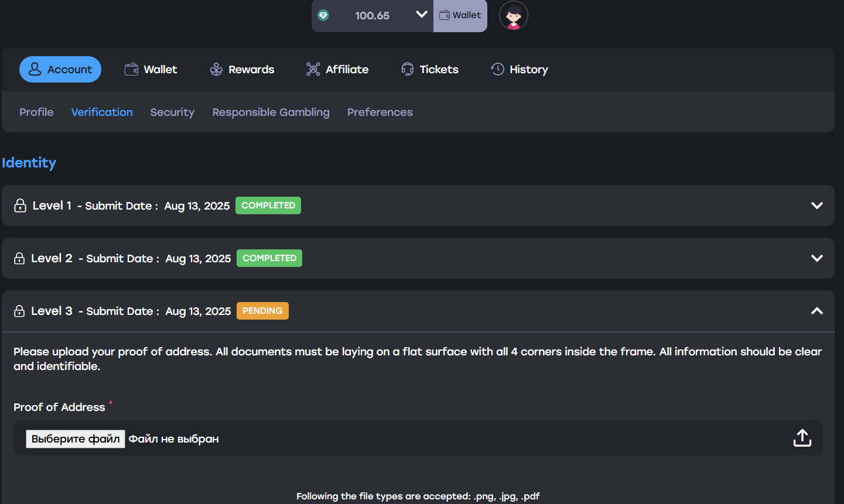The image size is (844, 504).
Task: Click the Level 3 PENDING status badge
Action: coord(262,311)
